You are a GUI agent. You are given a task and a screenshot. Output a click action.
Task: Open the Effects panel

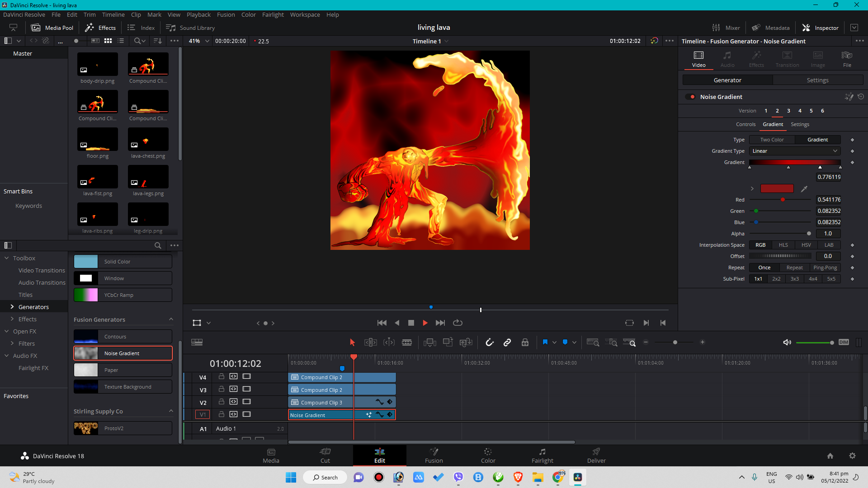click(100, 28)
